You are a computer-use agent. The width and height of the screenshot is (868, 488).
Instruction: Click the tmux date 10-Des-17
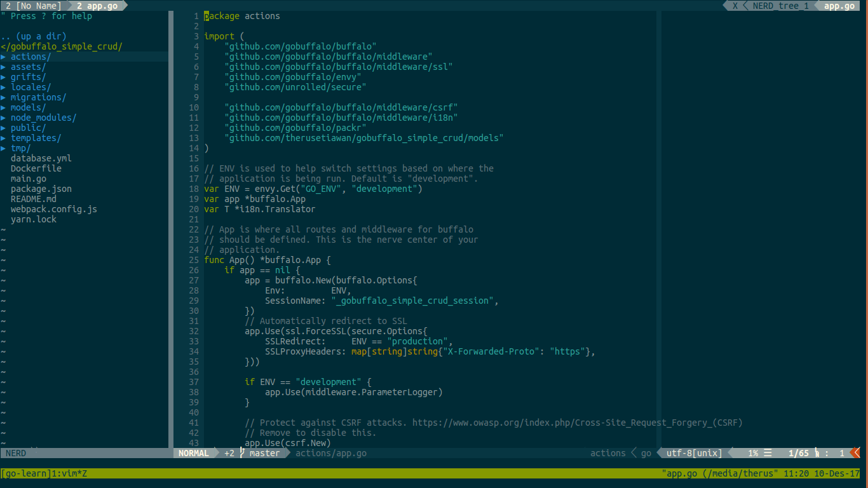837,473
